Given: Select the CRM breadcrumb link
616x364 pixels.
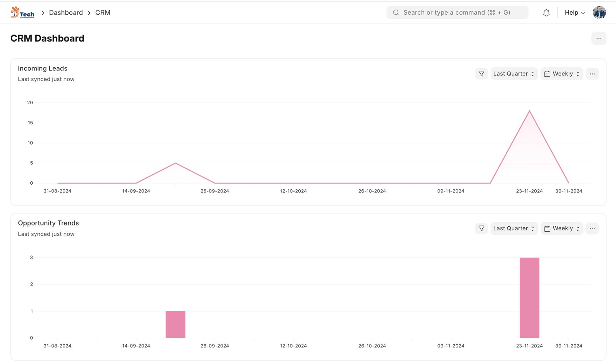Looking at the screenshot, I should click(103, 13).
